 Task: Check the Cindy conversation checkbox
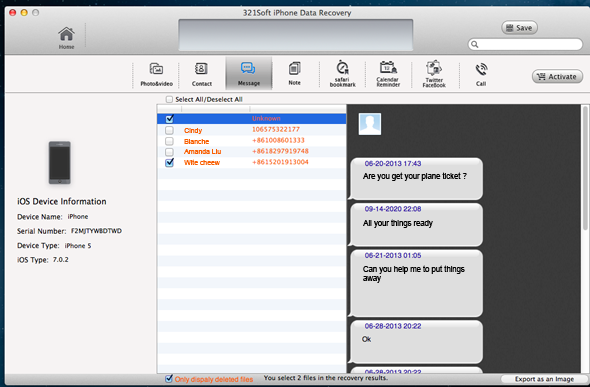pyautogui.click(x=169, y=130)
